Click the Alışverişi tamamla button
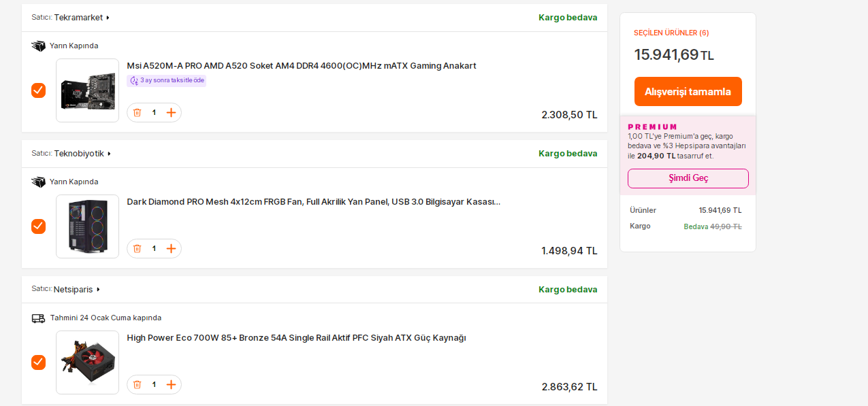The height and width of the screenshot is (406, 868). pos(688,91)
